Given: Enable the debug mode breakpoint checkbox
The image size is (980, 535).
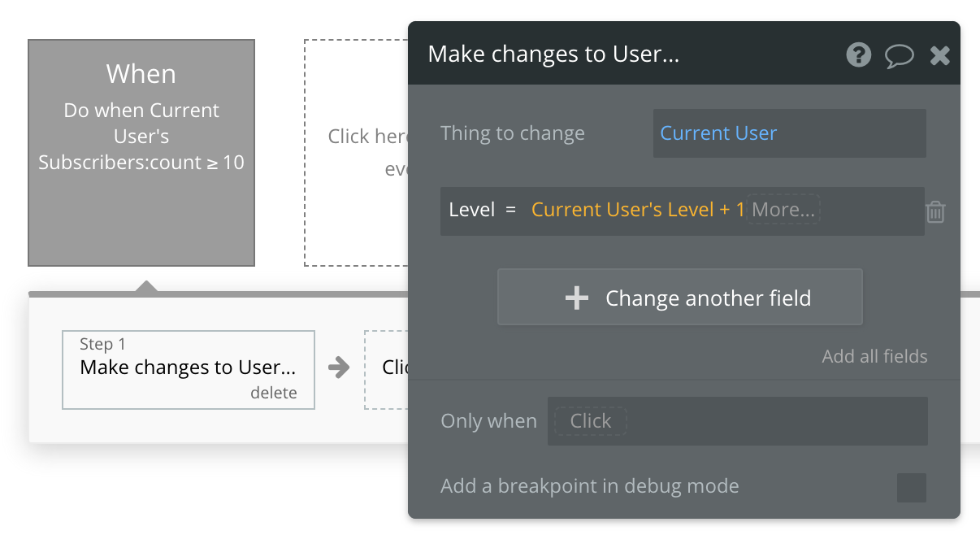Looking at the screenshot, I should tap(911, 488).
